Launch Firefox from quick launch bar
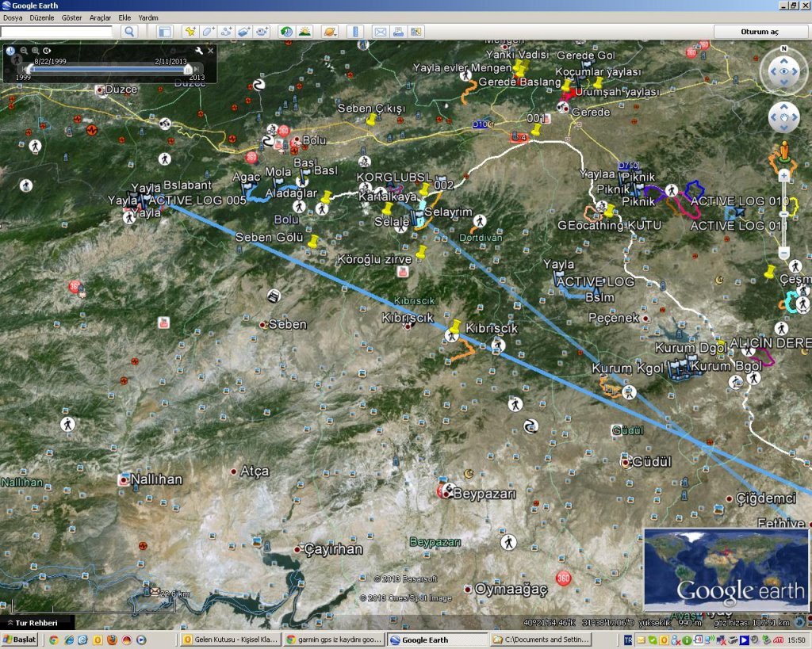This screenshot has height=649, width=812. coord(112,640)
